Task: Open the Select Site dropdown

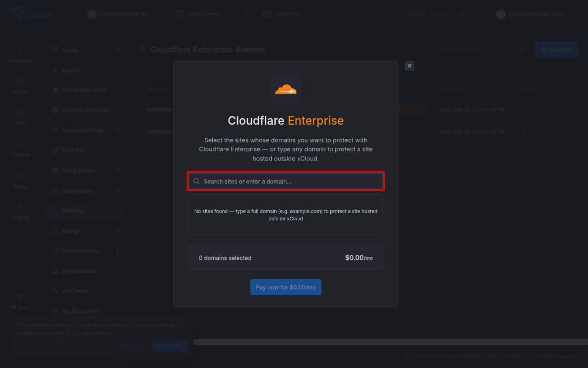Action: coord(300,14)
